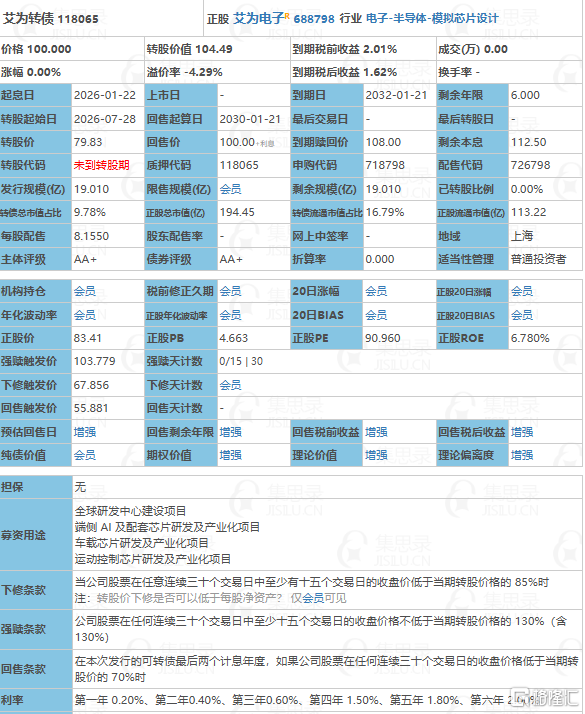Viewport: 585px width, 714px height.
Task: Click the R superscript icon beside 艾为电子
Action: point(287,16)
